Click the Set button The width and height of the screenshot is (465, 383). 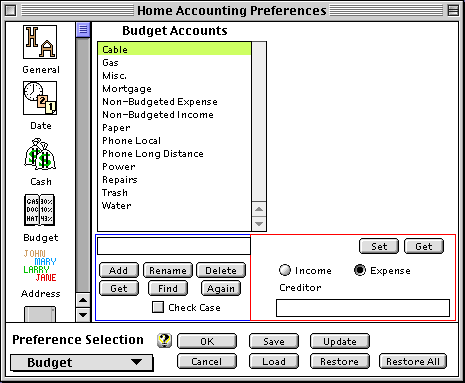(379, 246)
